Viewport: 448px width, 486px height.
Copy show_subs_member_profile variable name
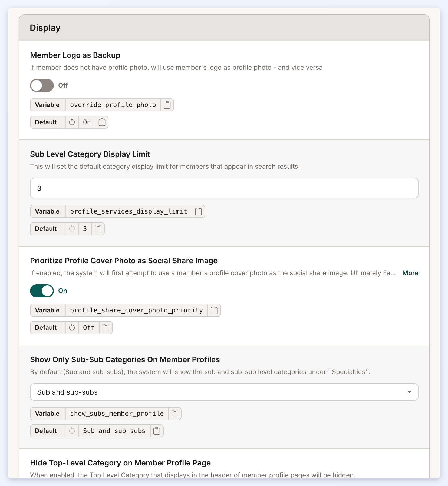click(175, 414)
